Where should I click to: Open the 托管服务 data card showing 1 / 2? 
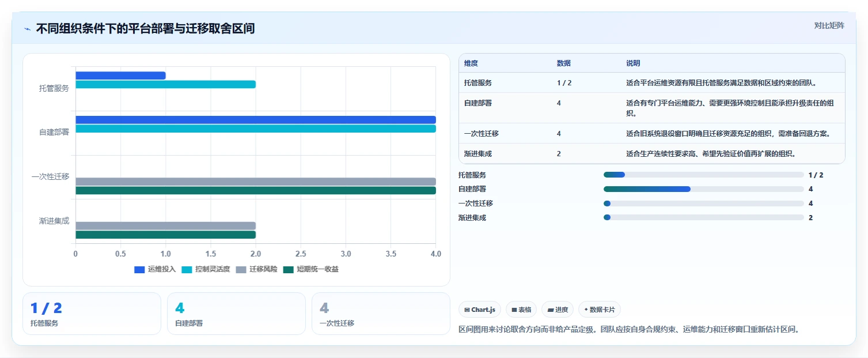click(92, 314)
